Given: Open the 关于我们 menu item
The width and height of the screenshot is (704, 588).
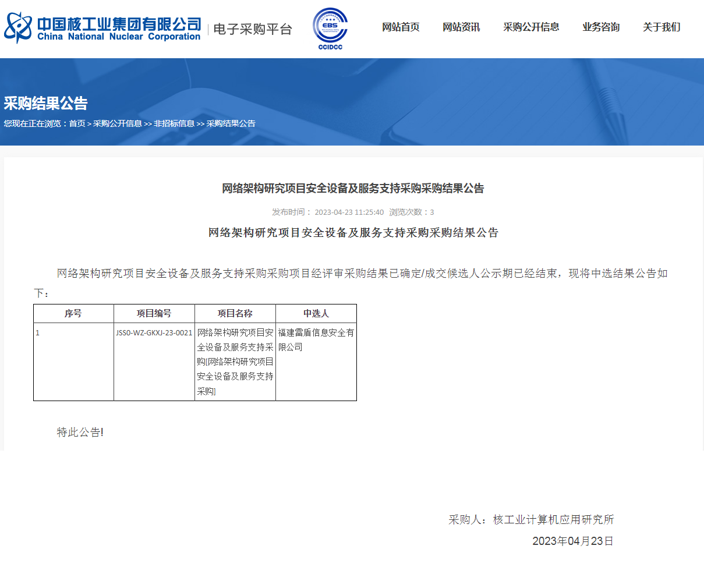Looking at the screenshot, I should pos(661,27).
